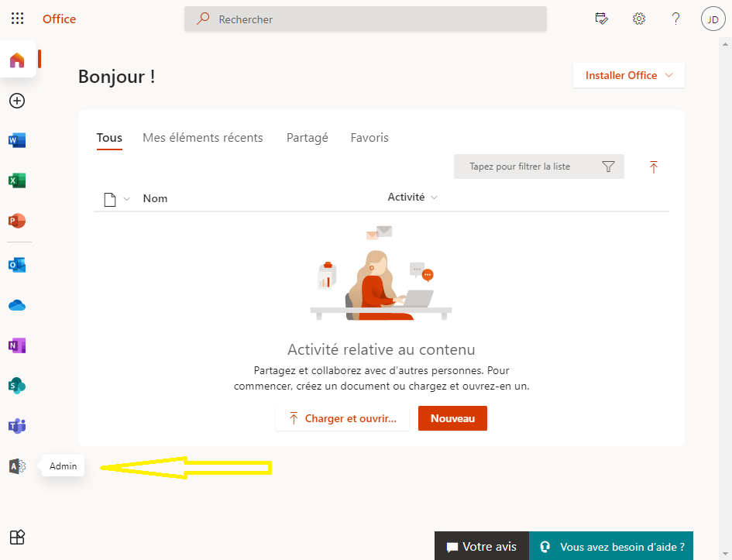Image resolution: width=732 pixels, height=560 pixels.
Task: Go to Office home icon in sidebar
Action: pos(17,60)
